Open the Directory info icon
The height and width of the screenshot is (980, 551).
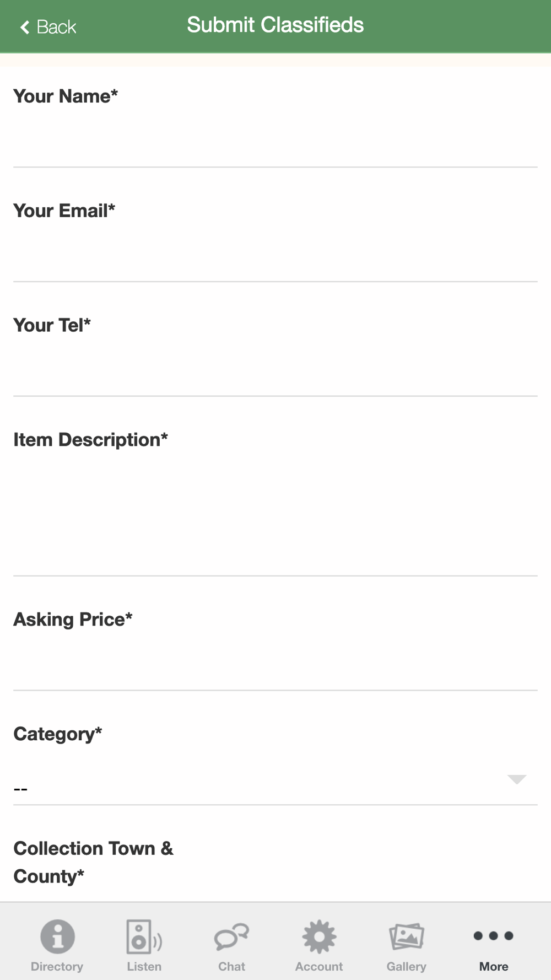(x=57, y=936)
